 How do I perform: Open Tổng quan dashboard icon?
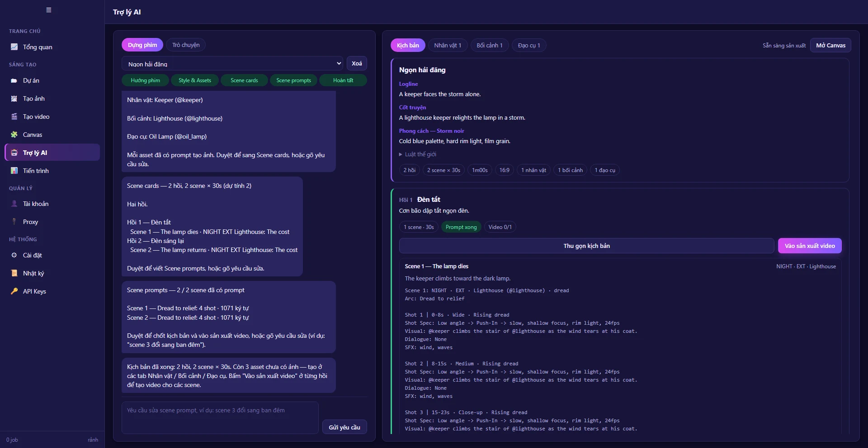(14, 47)
